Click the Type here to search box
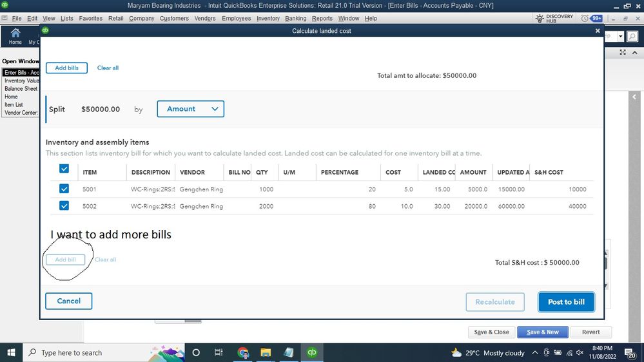Viewport: 644px width, 362px height. pyautogui.click(x=104, y=352)
